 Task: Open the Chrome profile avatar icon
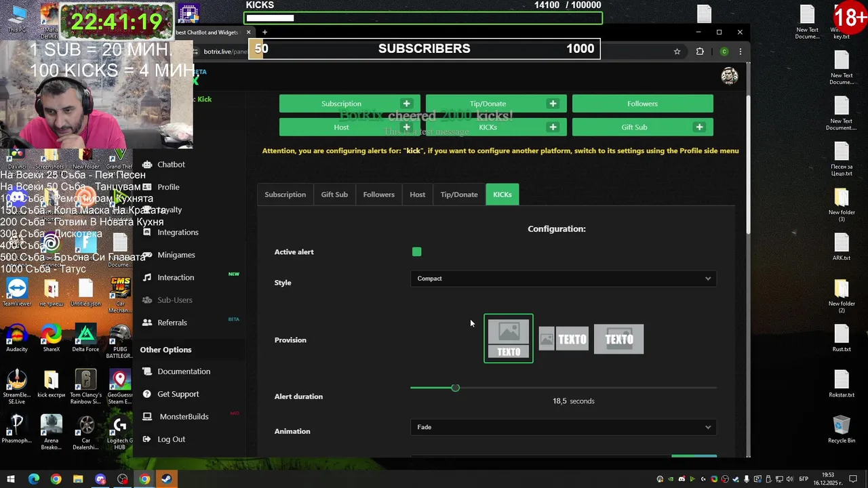(x=724, y=52)
